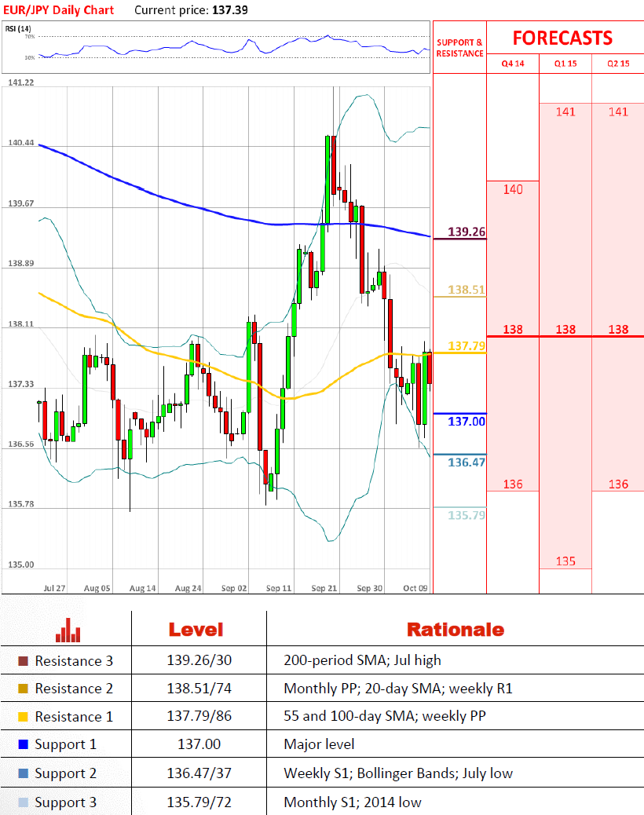Screen dimensions: 644x815
Task: Click the 137.79 resistance level marker
Action: (x=467, y=345)
